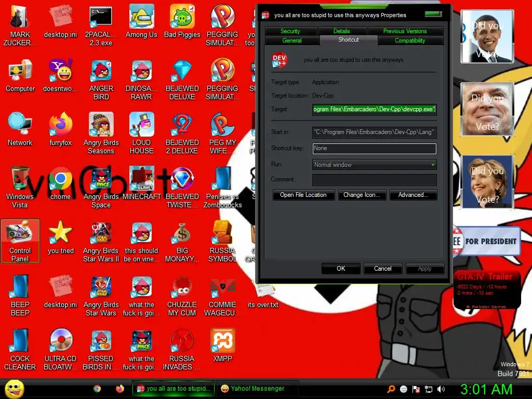532x399 pixels.
Task: Click the tray magnifier search icon
Action: (391, 389)
